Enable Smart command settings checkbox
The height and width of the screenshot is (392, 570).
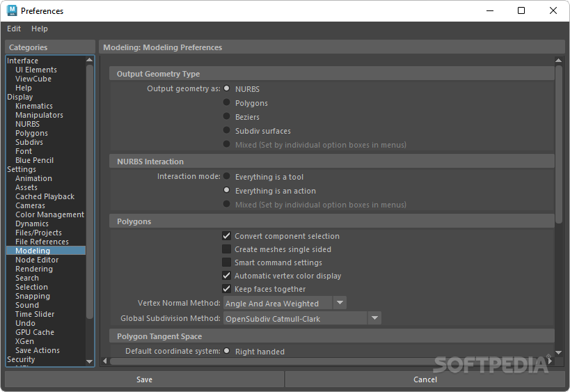click(x=226, y=262)
